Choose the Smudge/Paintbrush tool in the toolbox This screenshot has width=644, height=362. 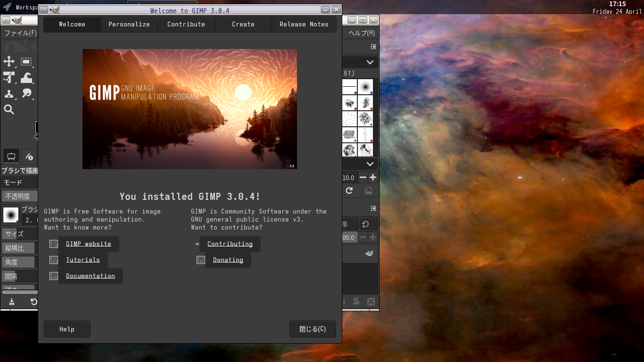click(26, 94)
